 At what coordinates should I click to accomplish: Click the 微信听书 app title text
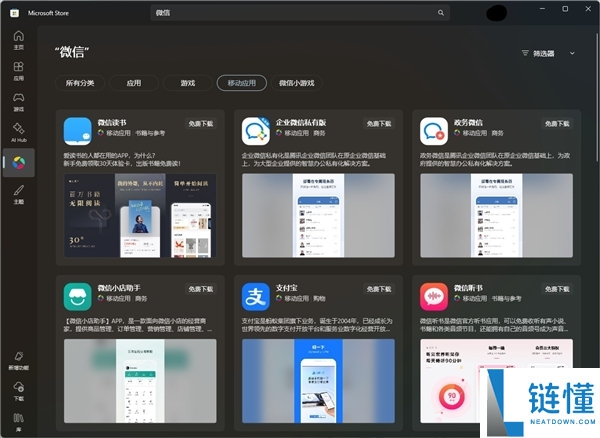(468, 288)
